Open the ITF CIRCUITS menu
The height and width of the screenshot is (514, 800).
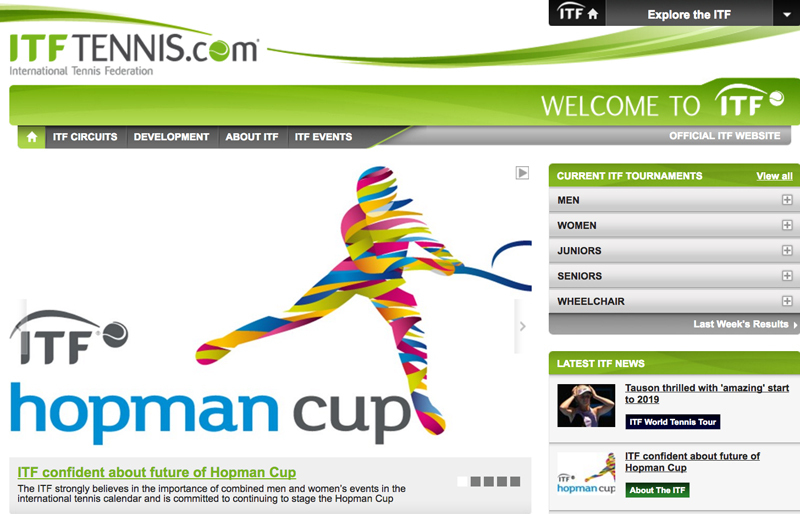[x=85, y=137]
